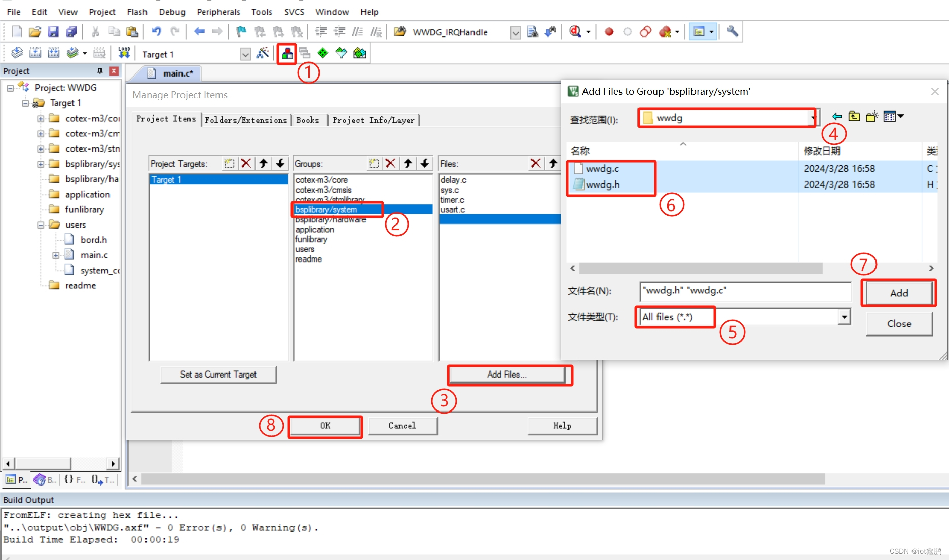Click the Cut scissors icon
This screenshot has height=560, width=949.
coord(95,32)
